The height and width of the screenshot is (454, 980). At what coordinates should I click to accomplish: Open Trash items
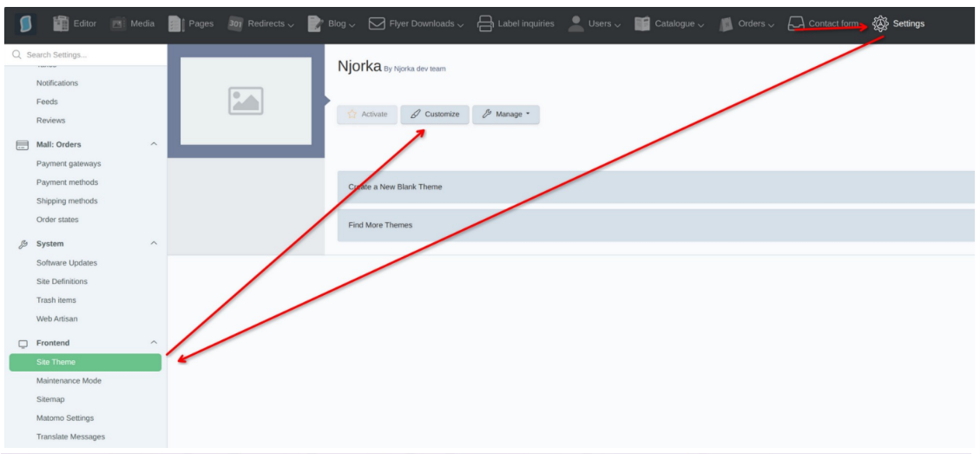click(x=56, y=301)
